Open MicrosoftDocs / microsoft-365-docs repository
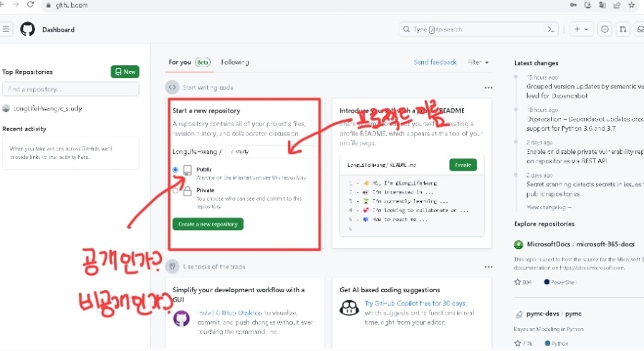Viewport: 644px width, 351px height. 580,244
